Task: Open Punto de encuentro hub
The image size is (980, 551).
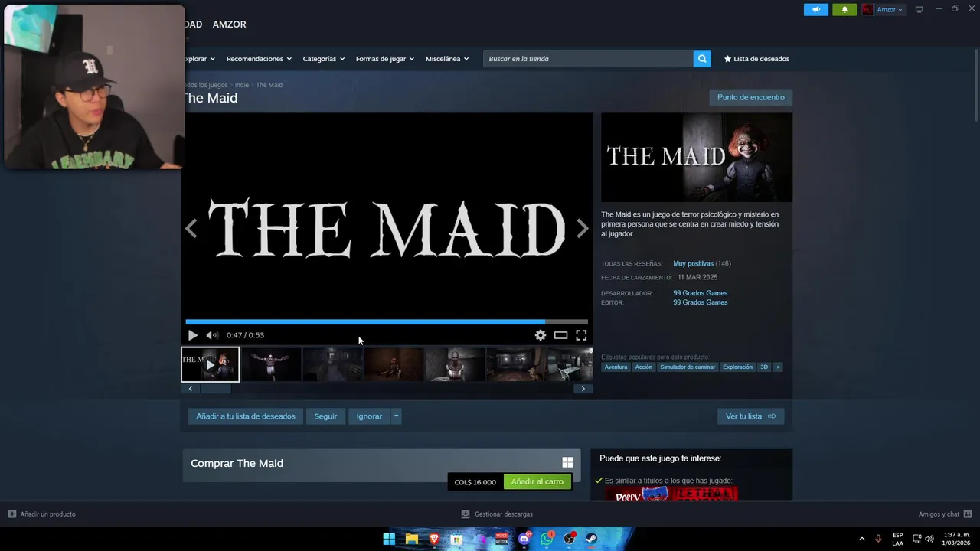Action: click(x=750, y=97)
